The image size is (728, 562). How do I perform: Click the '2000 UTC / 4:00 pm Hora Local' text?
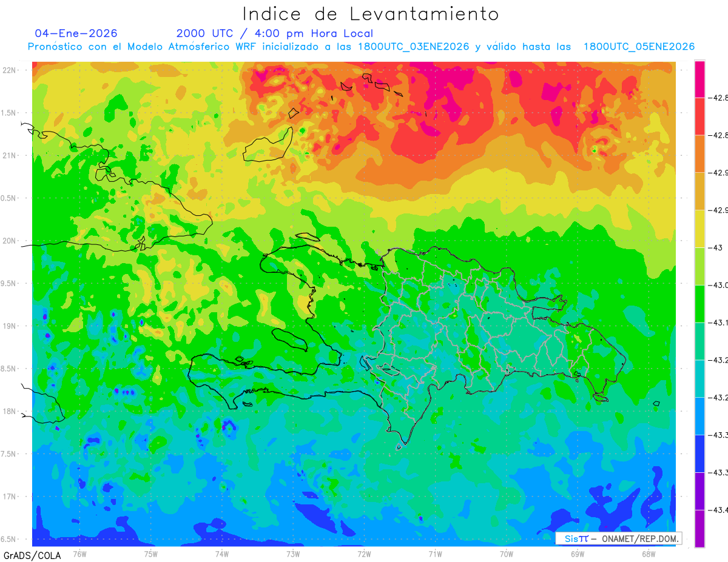[x=275, y=33]
